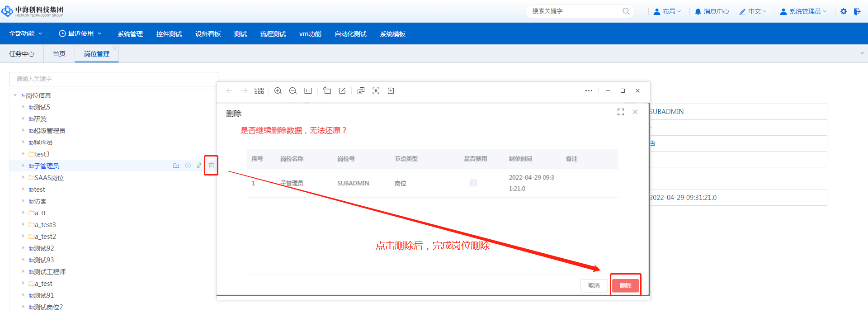Click the 取消 cancel button
Screen dimensions: 868x313
point(594,285)
